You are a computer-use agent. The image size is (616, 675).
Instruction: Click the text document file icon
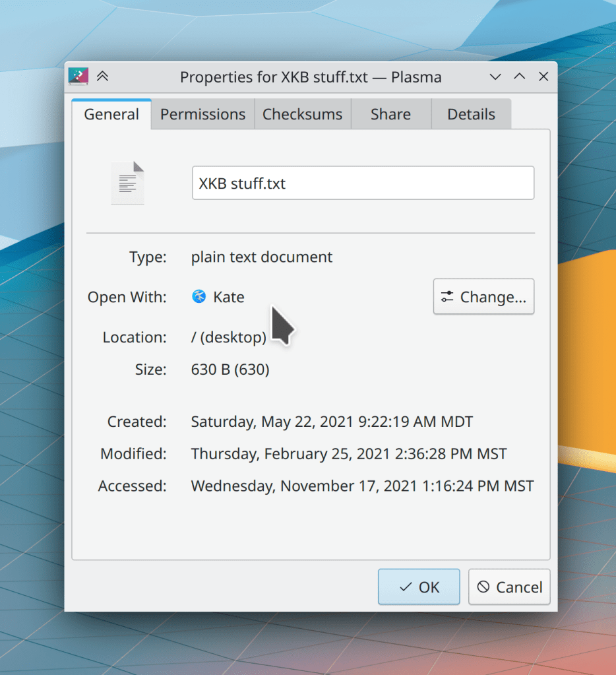(127, 183)
